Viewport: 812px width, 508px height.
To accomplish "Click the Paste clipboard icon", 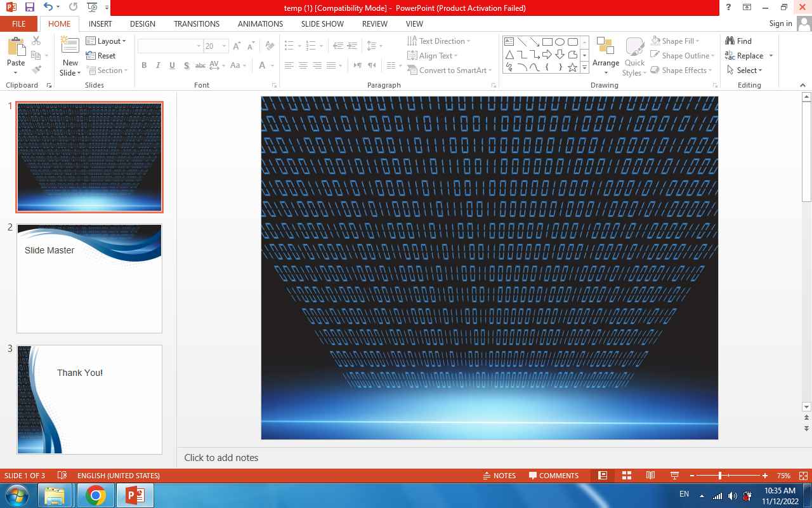I will (x=16, y=47).
